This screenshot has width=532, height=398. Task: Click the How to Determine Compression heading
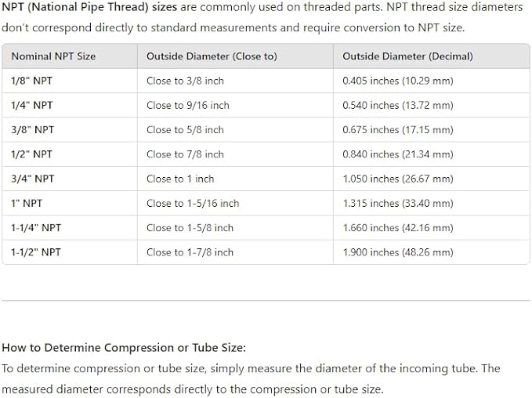[x=124, y=348]
